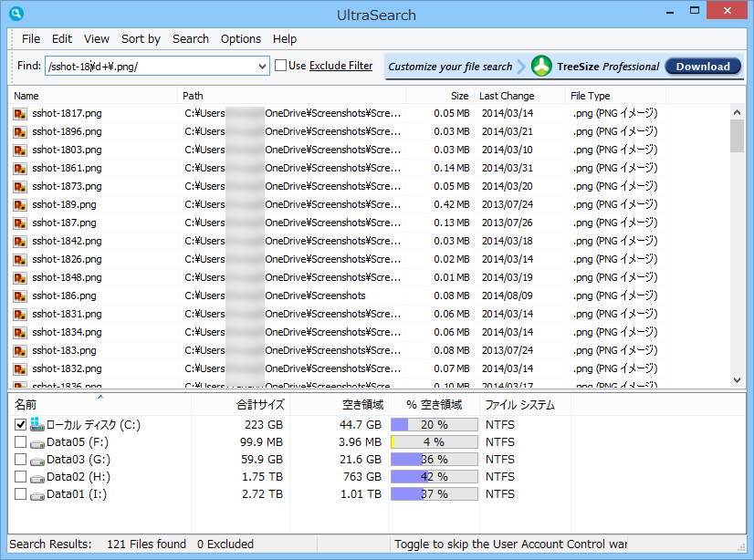Open the Sort by menu

tap(141, 39)
